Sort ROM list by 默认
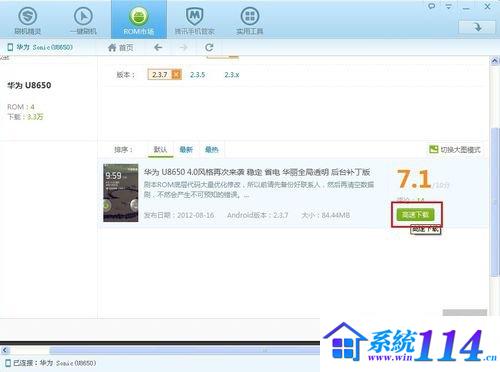This screenshot has width=500, height=372. tap(160, 149)
